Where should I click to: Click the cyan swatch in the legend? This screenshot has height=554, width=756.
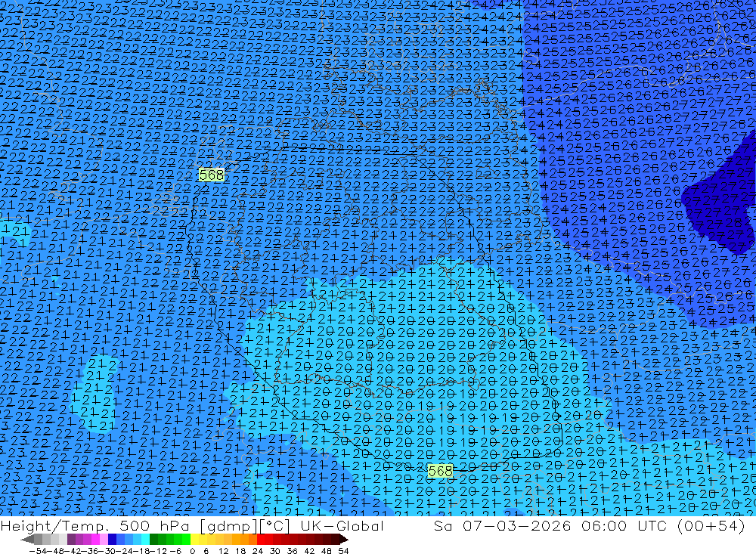click(145, 540)
